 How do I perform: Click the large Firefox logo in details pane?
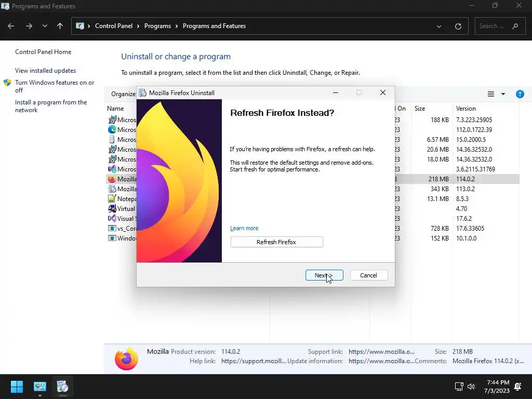[x=126, y=358]
